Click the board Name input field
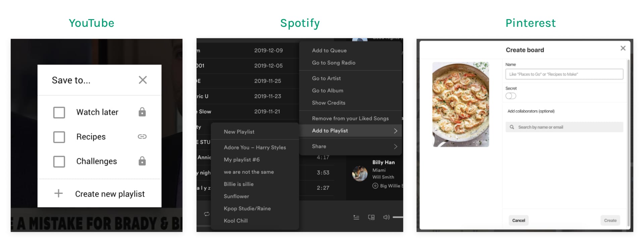 pyautogui.click(x=564, y=74)
